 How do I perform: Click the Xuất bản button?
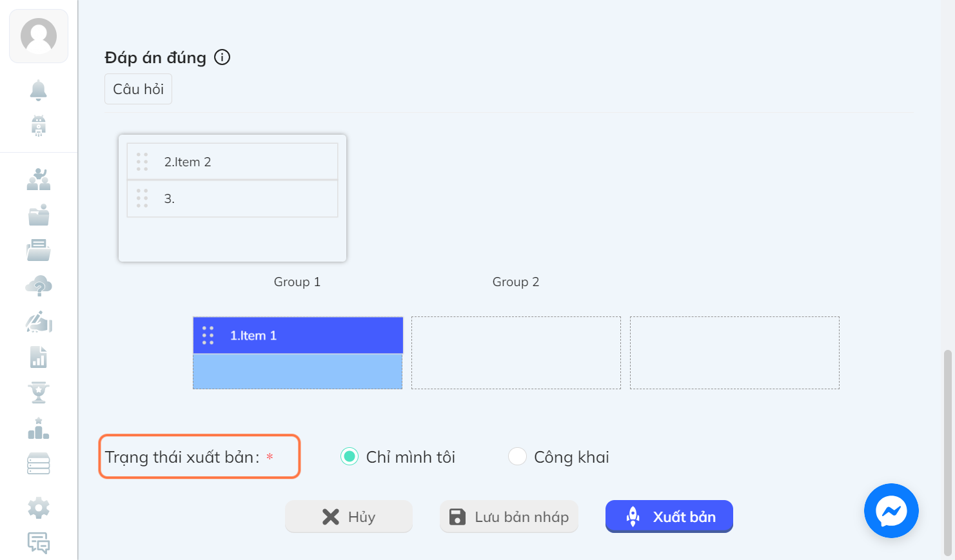[x=669, y=517]
